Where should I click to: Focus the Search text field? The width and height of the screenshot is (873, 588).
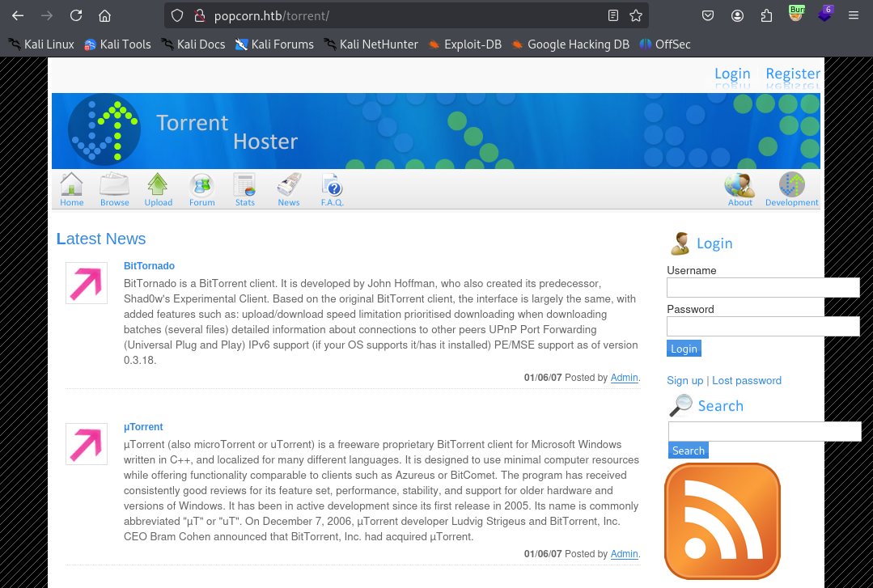(x=765, y=432)
